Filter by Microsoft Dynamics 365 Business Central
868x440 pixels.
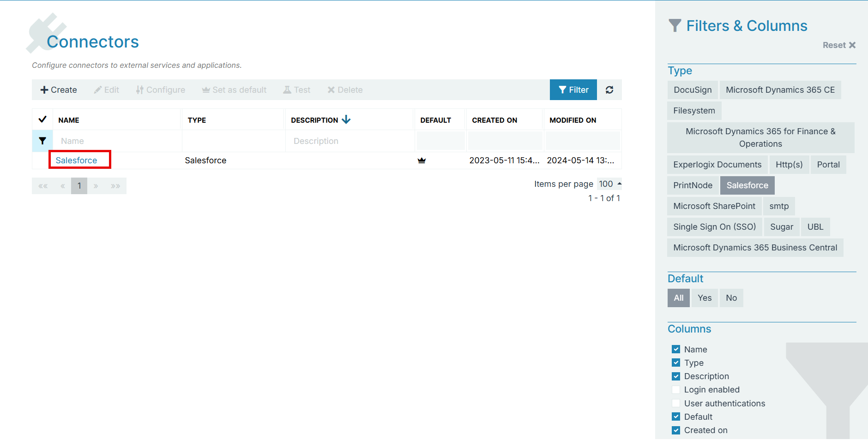[x=755, y=248]
